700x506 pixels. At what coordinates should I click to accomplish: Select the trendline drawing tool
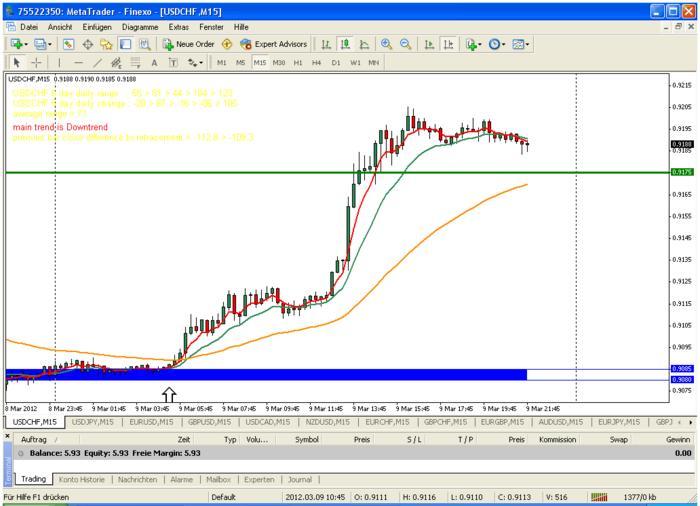(97, 63)
